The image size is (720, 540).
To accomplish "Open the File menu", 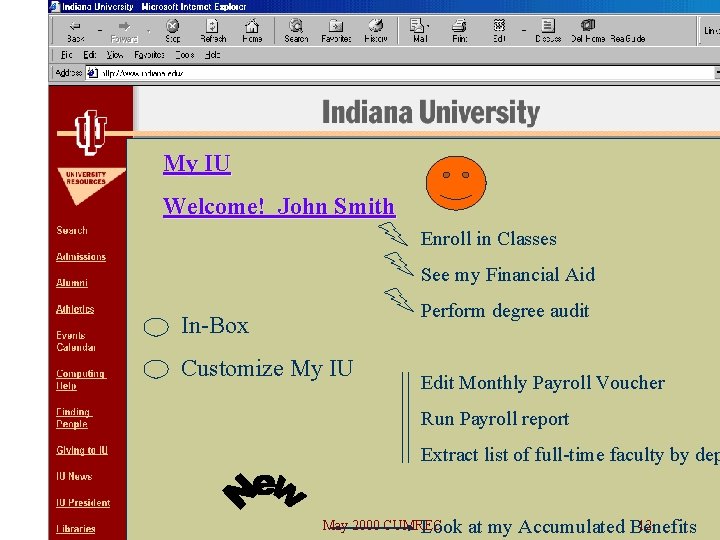I will [x=67, y=55].
